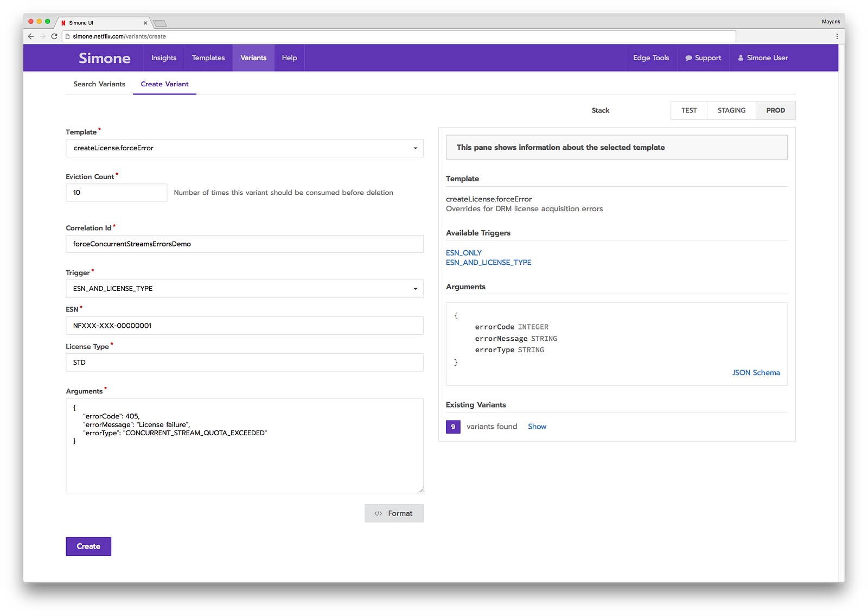Click the text 'Overrides for DRM license acquisition errors'

[524, 209]
